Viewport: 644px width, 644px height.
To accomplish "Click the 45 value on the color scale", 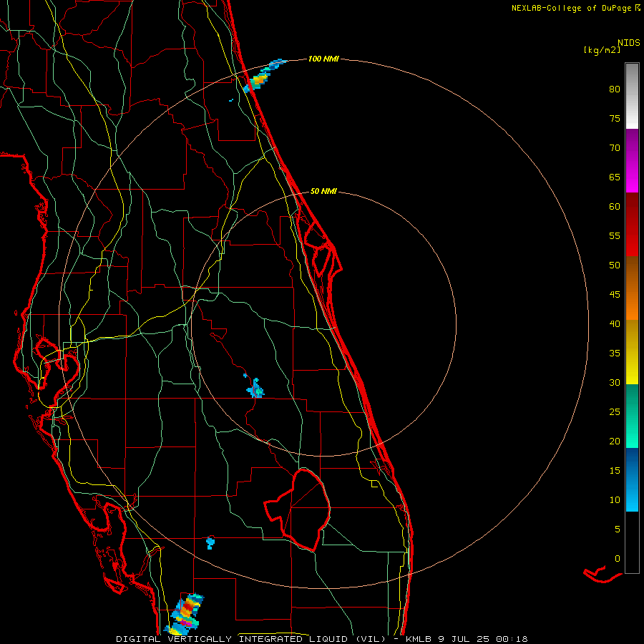I will click(615, 295).
